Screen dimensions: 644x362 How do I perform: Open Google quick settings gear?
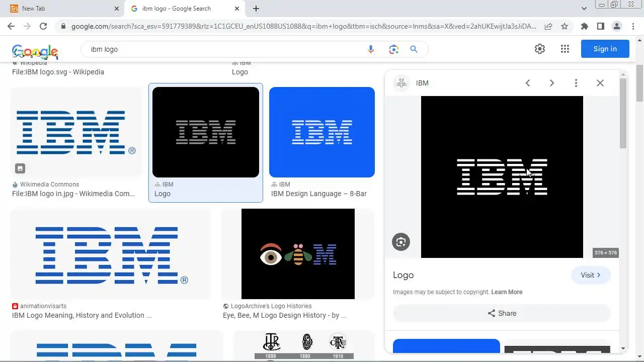pos(540,49)
